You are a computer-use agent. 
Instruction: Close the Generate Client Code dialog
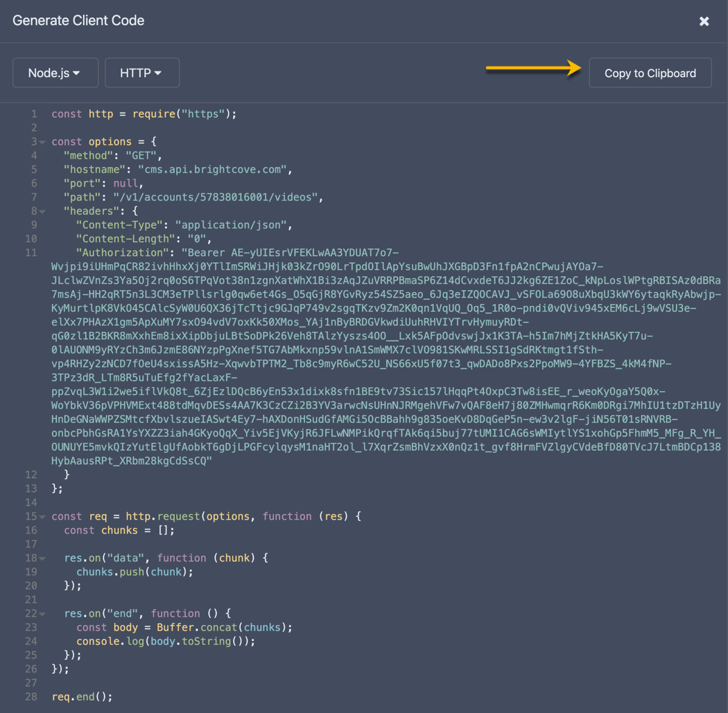coord(704,22)
